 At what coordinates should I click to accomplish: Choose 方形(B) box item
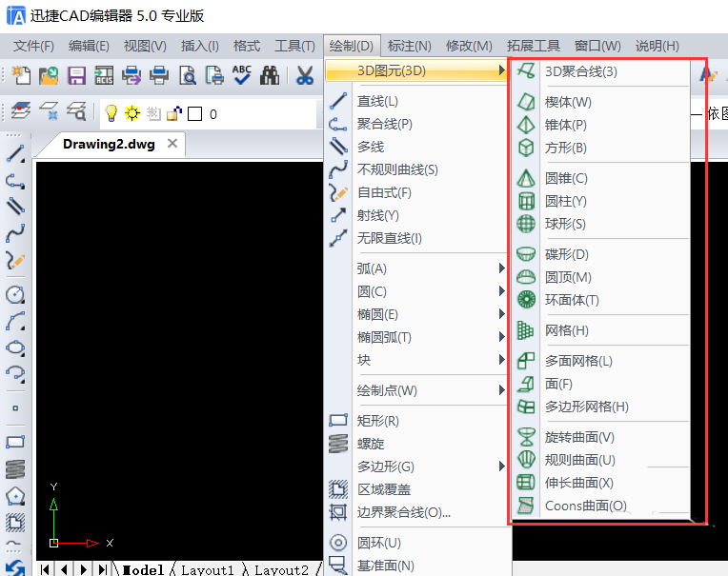(600, 148)
